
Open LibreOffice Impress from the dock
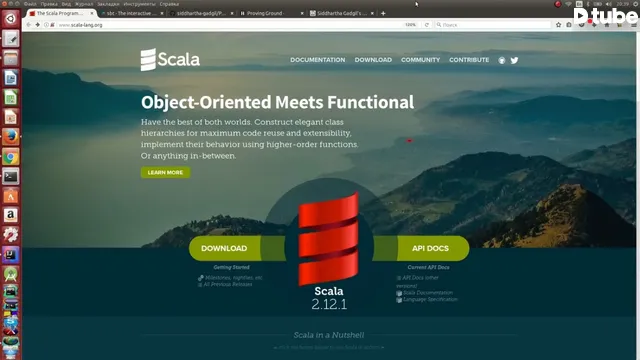[x=11, y=117]
